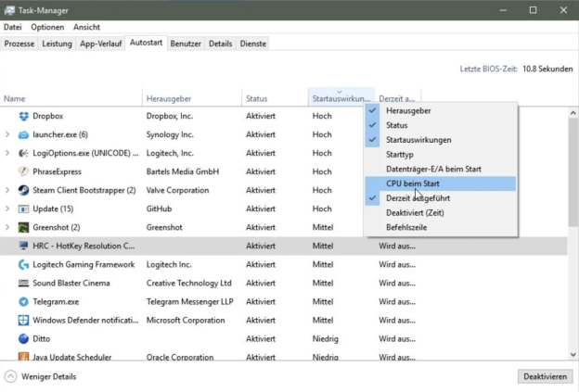Open the Optionen menu
This screenshot has width=579, height=392.
coord(47,27)
